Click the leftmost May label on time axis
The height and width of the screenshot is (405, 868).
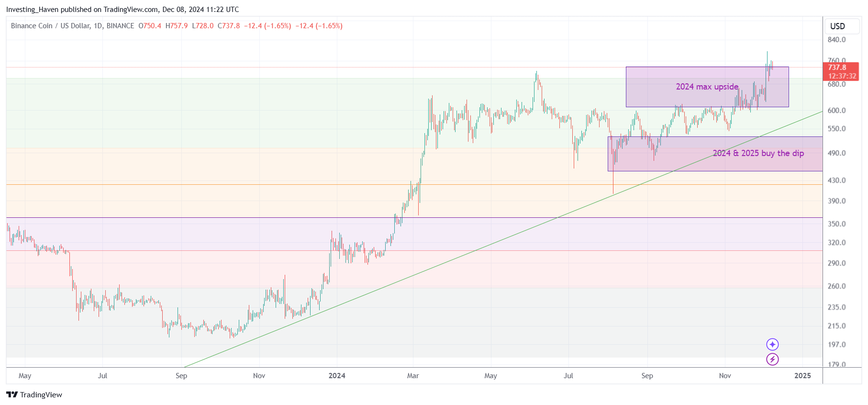(x=25, y=376)
